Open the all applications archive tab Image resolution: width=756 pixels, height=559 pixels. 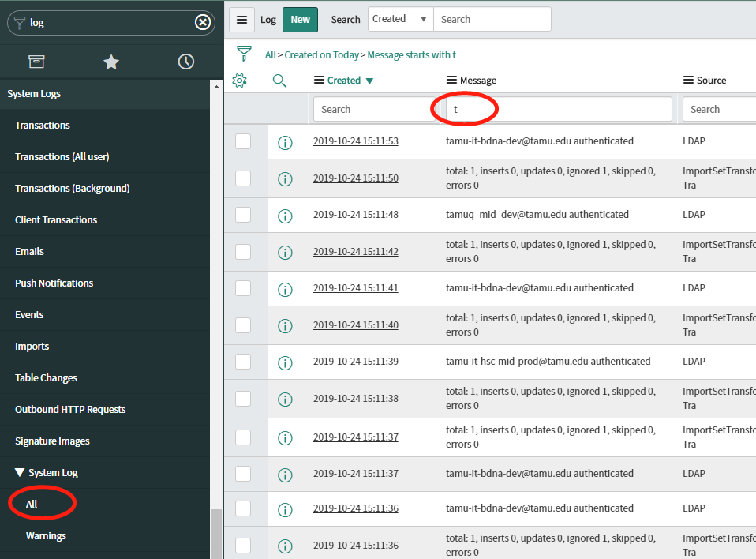(36, 62)
